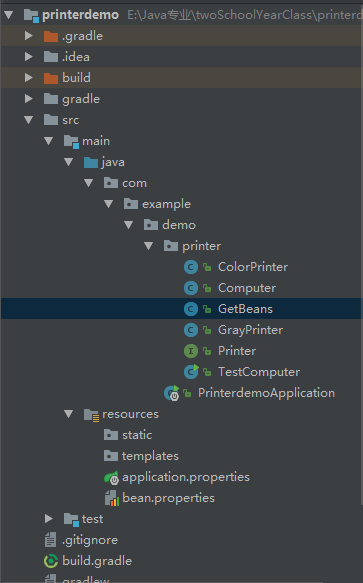Select the static folder label
The width and height of the screenshot is (363, 583).
click(x=137, y=435)
